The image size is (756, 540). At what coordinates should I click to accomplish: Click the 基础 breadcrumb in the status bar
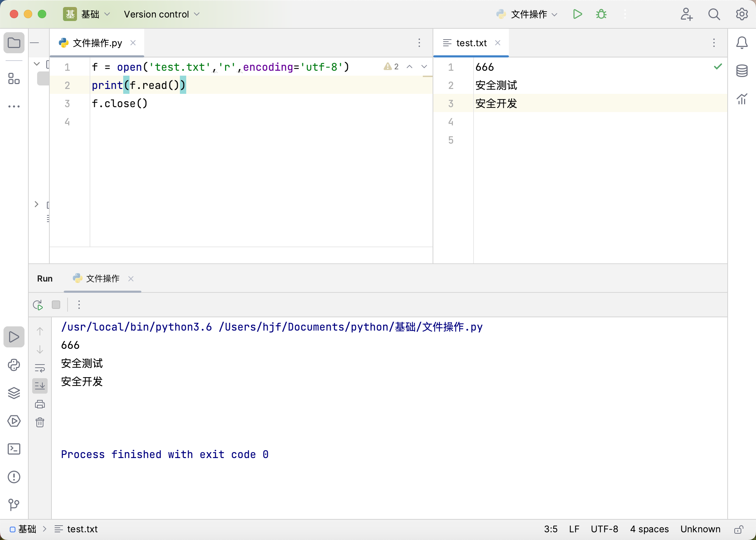(23, 529)
